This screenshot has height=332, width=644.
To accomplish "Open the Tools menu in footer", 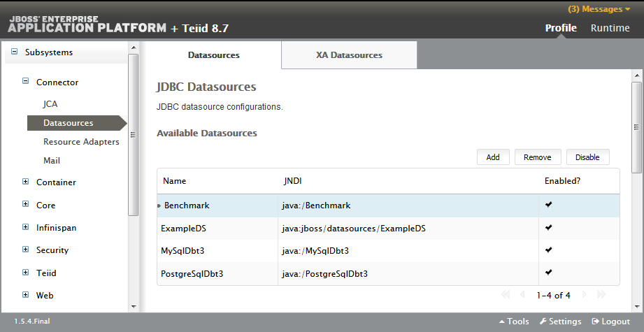I will pyautogui.click(x=514, y=322).
